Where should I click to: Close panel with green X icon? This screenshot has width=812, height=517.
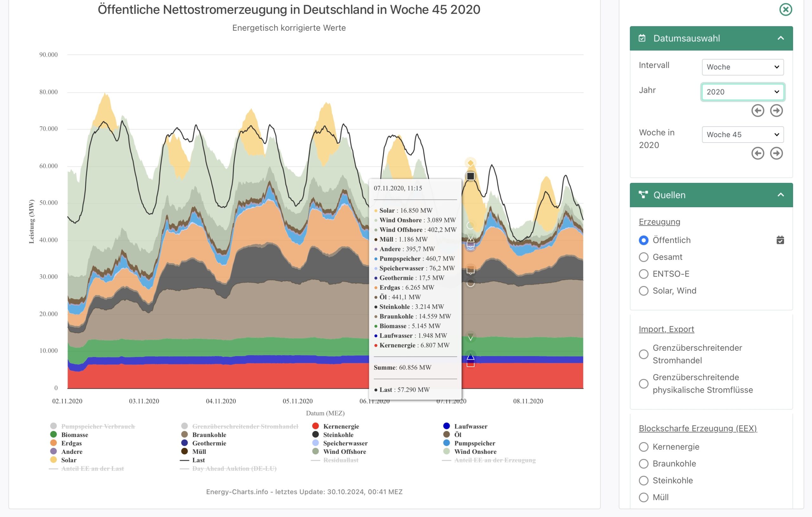tap(785, 10)
